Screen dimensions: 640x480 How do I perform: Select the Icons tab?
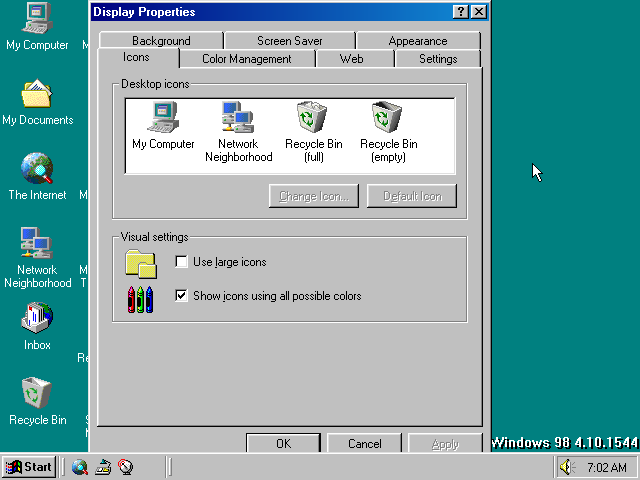pyautogui.click(x=136, y=57)
